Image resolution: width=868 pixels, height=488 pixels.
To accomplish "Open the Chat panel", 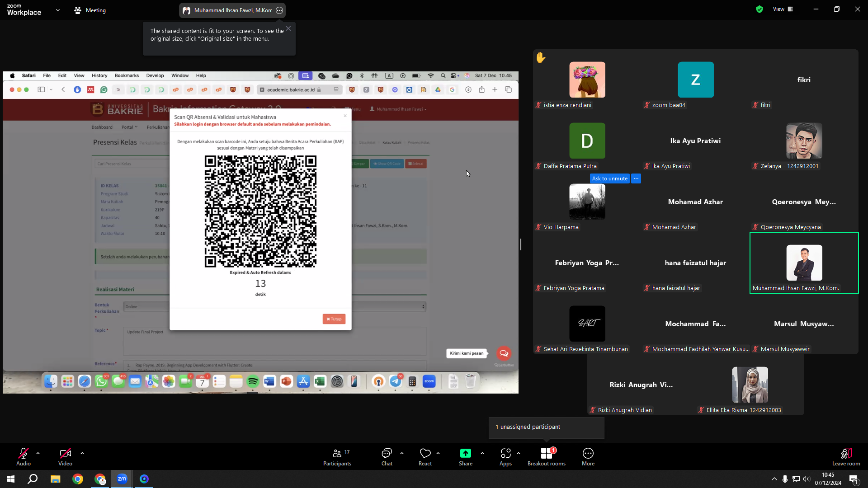I will [387, 456].
